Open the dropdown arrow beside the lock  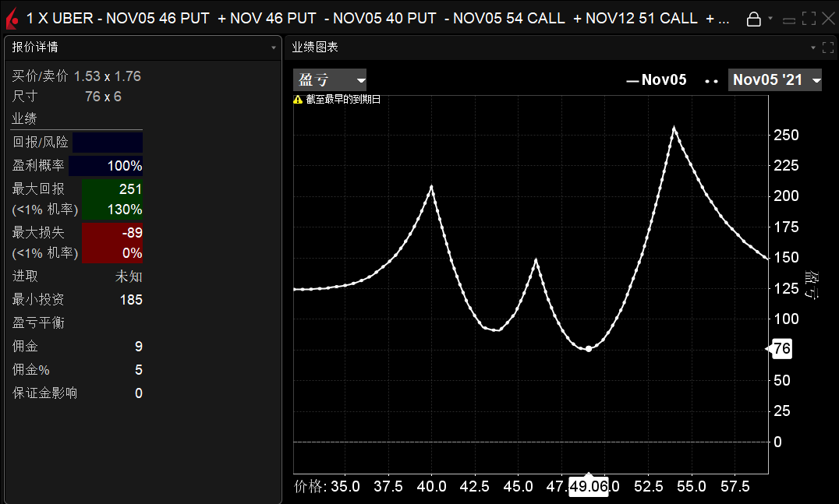tap(770, 19)
